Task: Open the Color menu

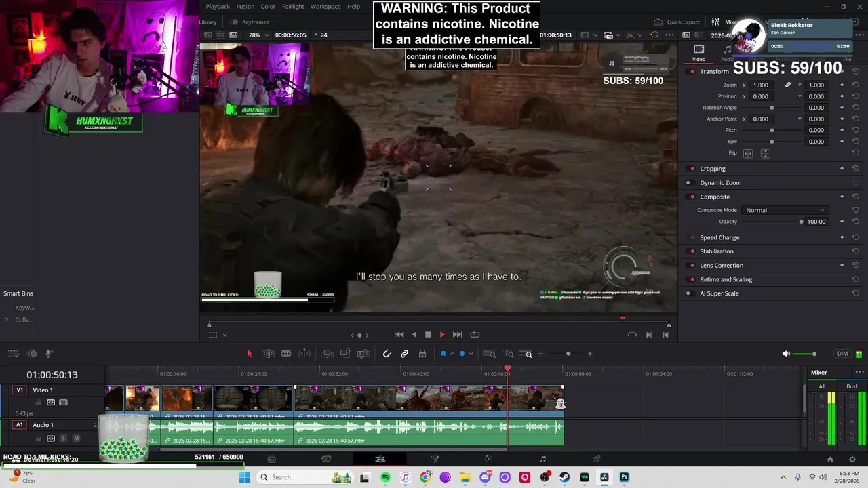Action: tap(268, 7)
